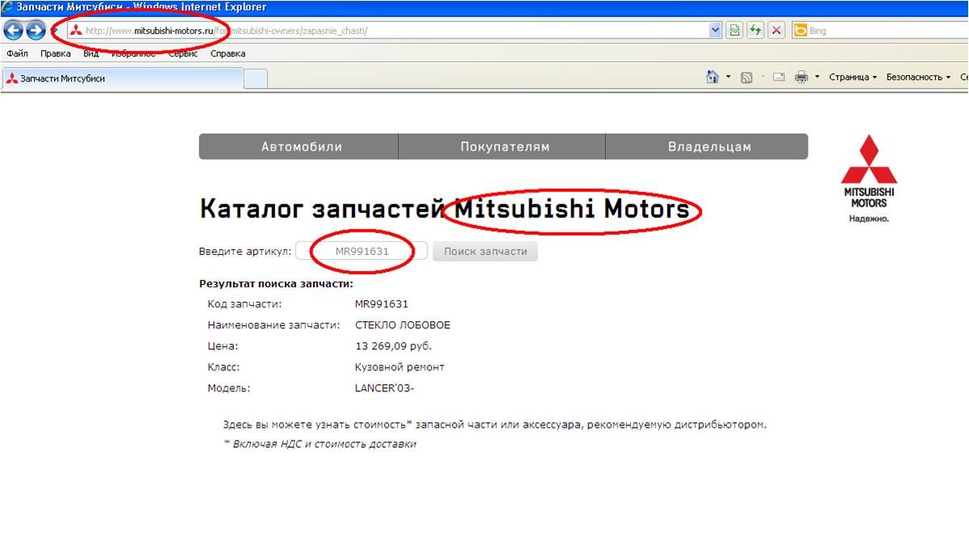Select the Запчасти Митсубиси tab
The image size is (969, 560).
[x=122, y=78]
